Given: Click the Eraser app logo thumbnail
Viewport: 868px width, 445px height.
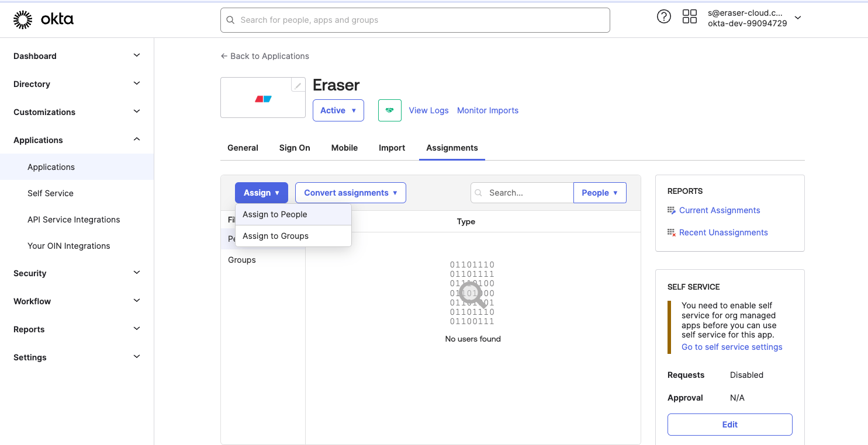Looking at the screenshot, I should pyautogui.click(x=263, y=98).
